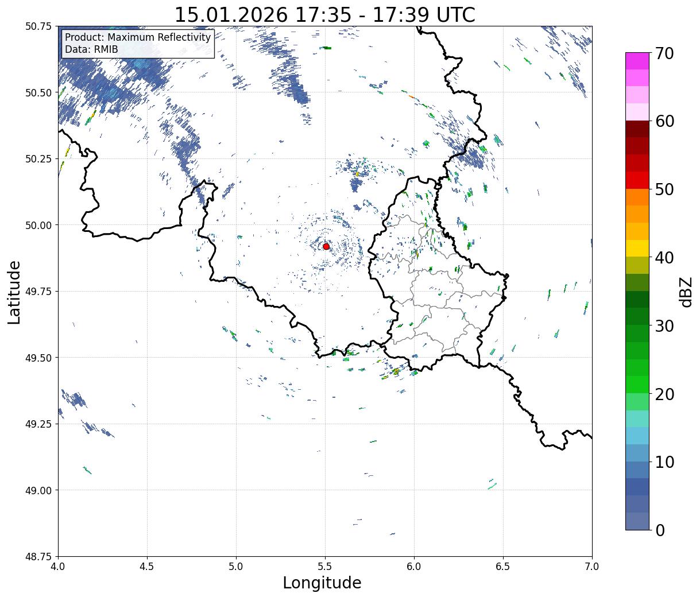Pick the magenta swatch at colorbar top

point(637,61)
